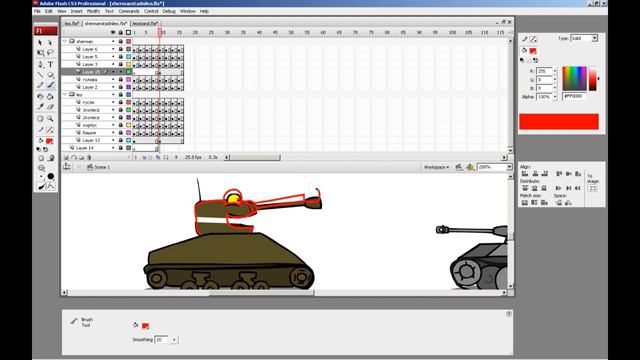Swap colors icon in tools panel

46,149
